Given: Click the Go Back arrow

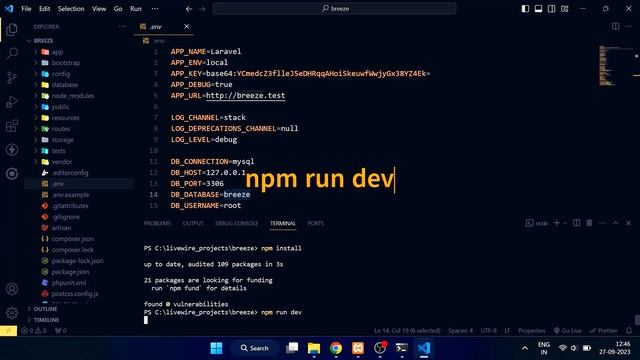Looking at the screenshot, I should pos(189,9).
